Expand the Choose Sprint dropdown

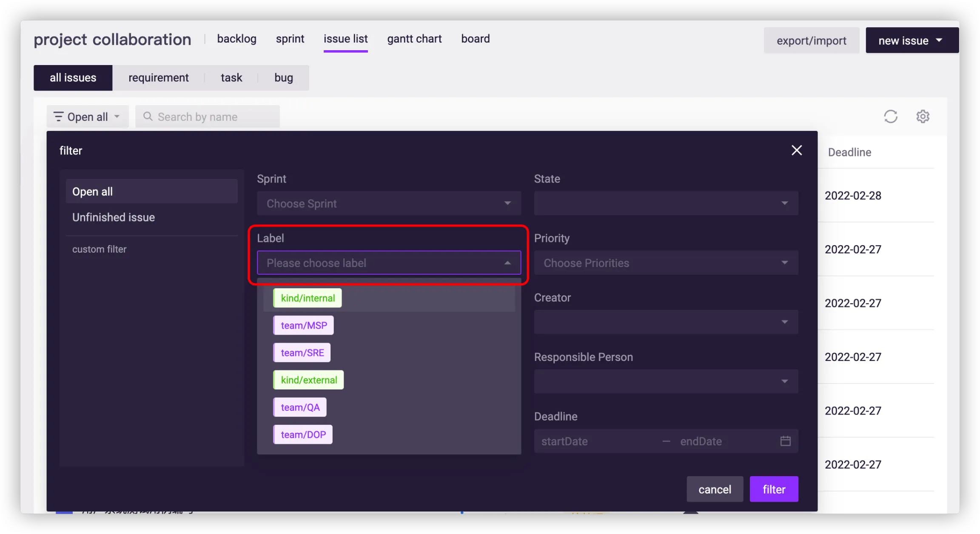[x=388, y=204]
